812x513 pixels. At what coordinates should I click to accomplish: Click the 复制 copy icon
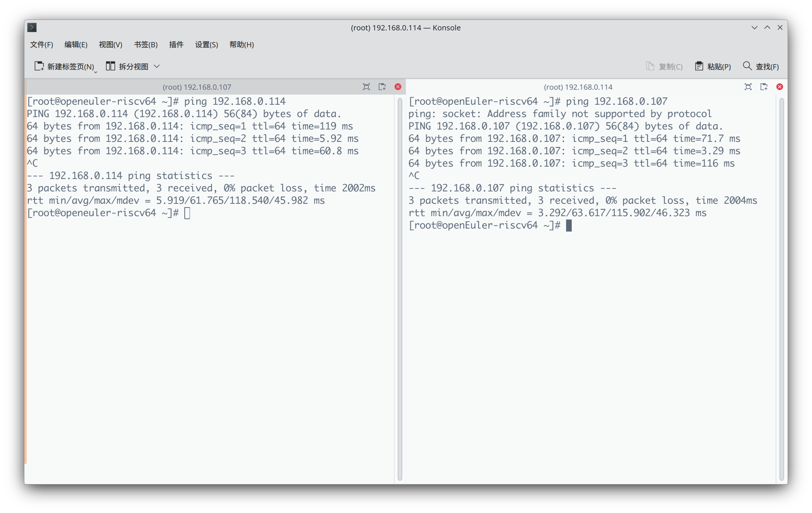(650, 66)
